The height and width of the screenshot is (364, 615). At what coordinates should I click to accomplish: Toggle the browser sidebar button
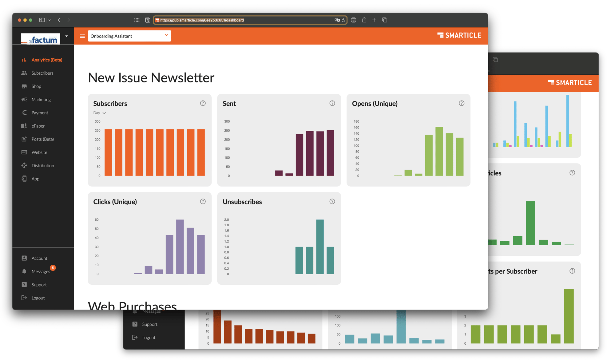[x=42, y=20]
